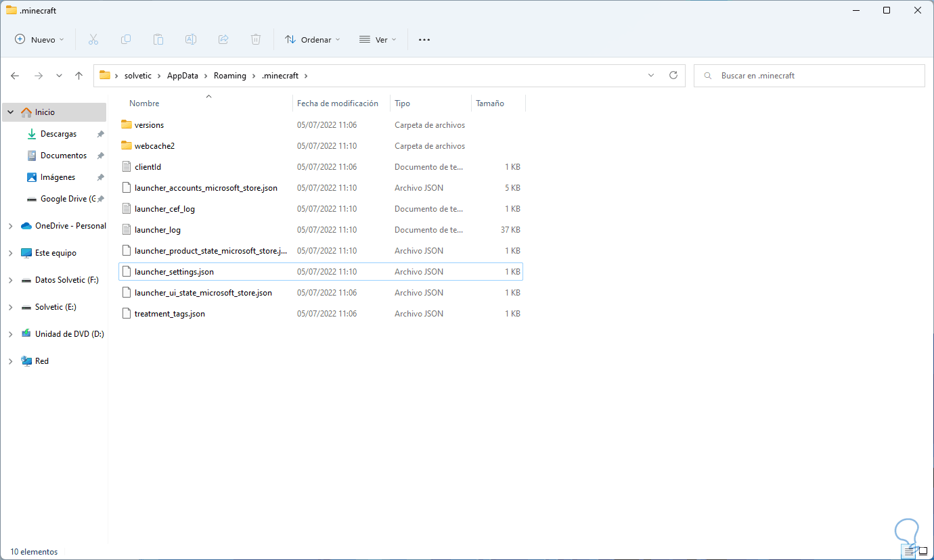Open the three-dots more options menu
Image resolution: width=934 pixels, height=560 pixels.
pyautogui.click(x=424, y=40)
